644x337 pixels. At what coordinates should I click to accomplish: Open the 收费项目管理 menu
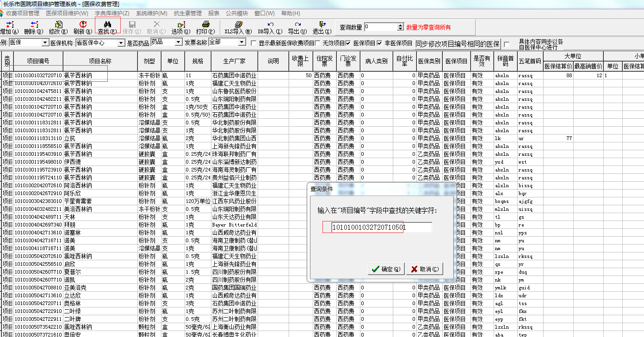point(23,13)
